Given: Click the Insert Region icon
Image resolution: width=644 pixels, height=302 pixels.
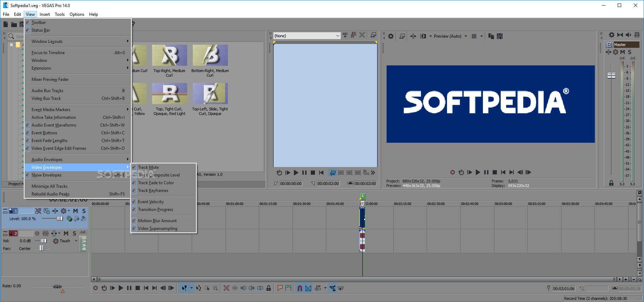Looking at the screenshot, I should point(288,288).
